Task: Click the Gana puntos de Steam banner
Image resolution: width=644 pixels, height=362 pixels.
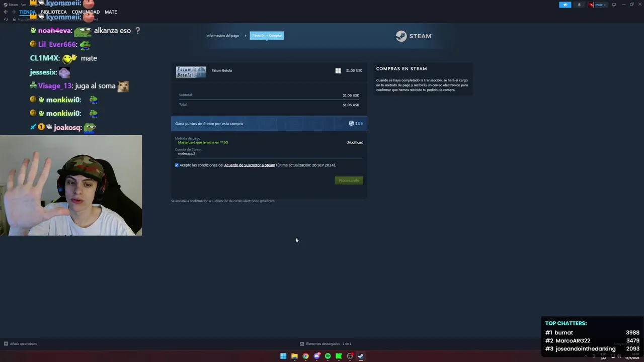Action: pos(269,124)
